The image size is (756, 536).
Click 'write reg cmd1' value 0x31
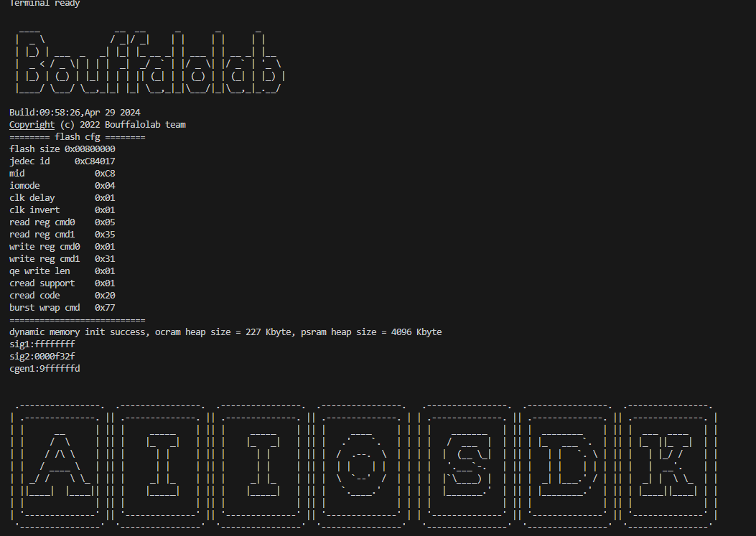(105, 259)
